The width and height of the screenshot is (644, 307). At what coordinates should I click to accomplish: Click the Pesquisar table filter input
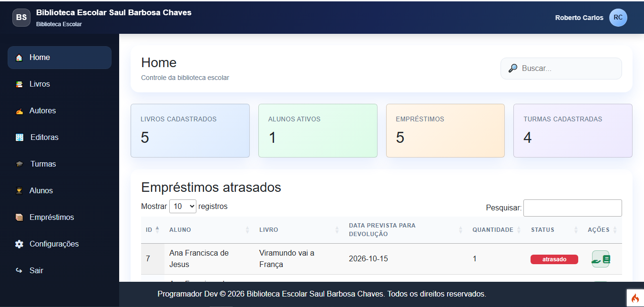point(572,208)
